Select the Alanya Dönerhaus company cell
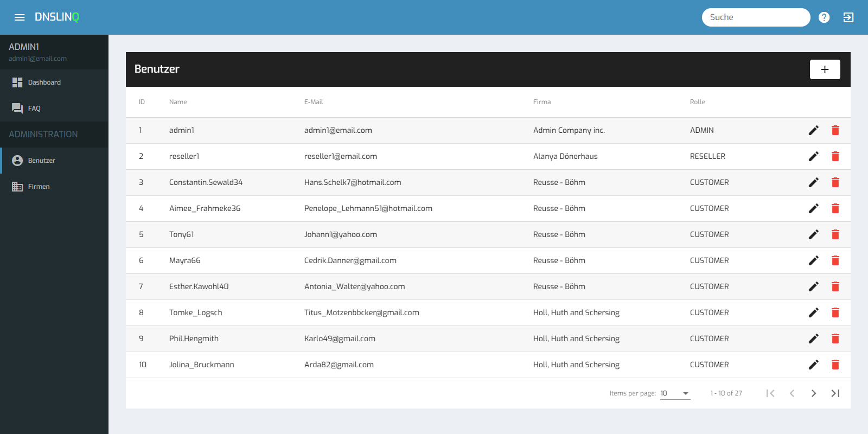Viewport: 868px width, 434px height. point(565,156)
